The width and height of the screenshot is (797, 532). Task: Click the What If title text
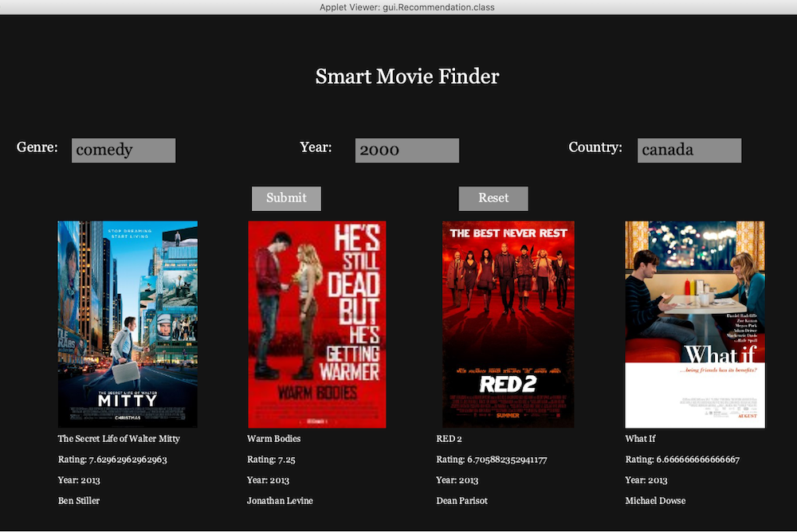640,439
